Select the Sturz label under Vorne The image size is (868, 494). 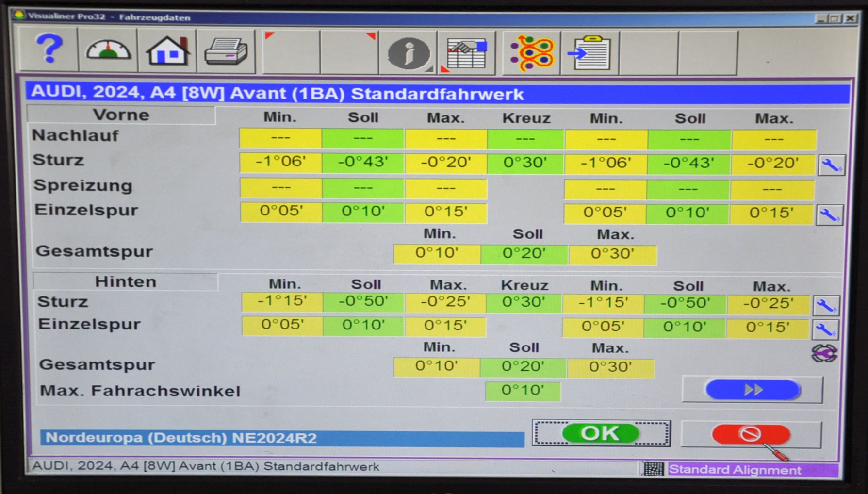pos(58,160)
